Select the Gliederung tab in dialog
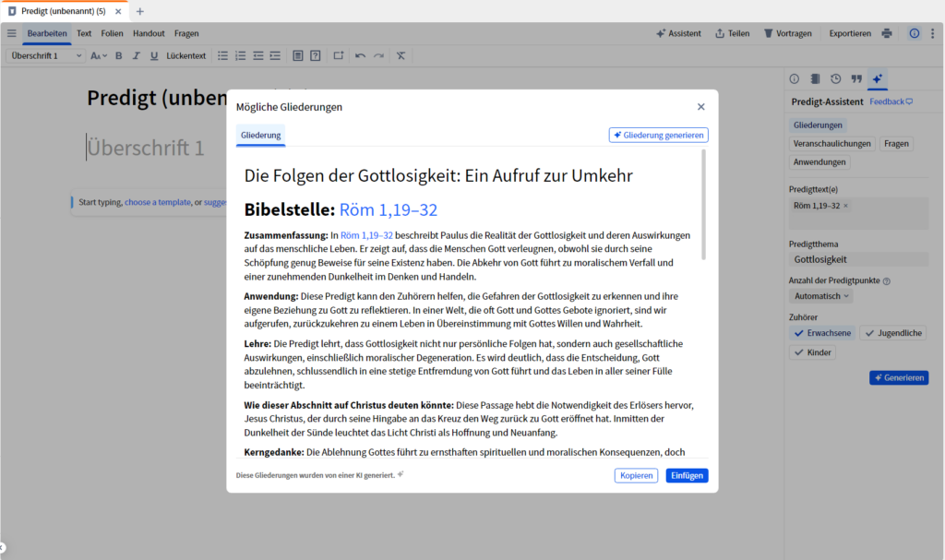The height and width of the screenshot is (560, 945). [260, 135]
